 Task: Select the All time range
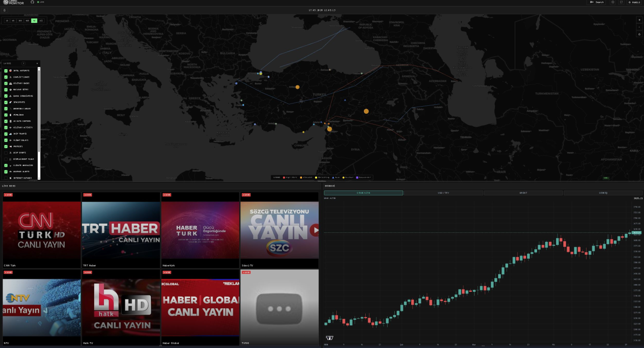click(x=41, y=21)
